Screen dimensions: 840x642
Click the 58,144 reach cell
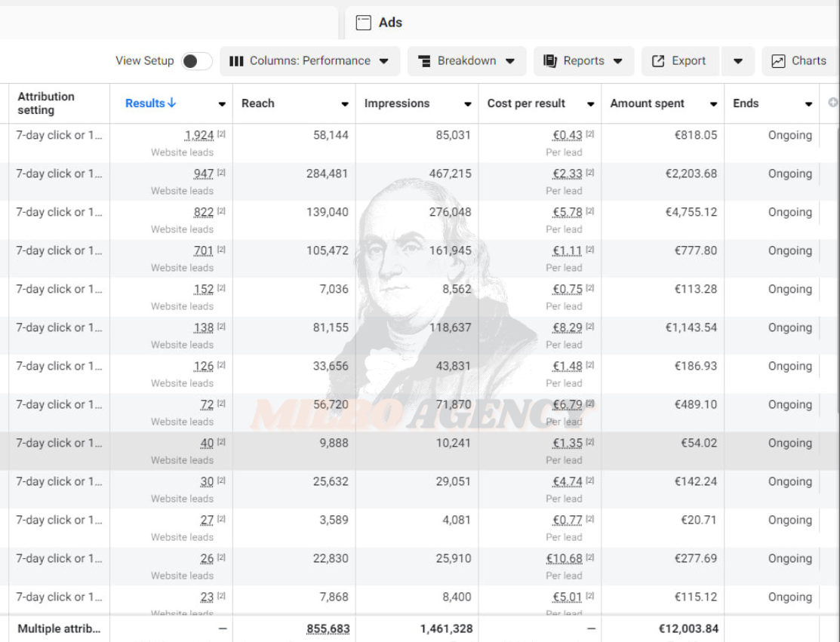point(331,135)
